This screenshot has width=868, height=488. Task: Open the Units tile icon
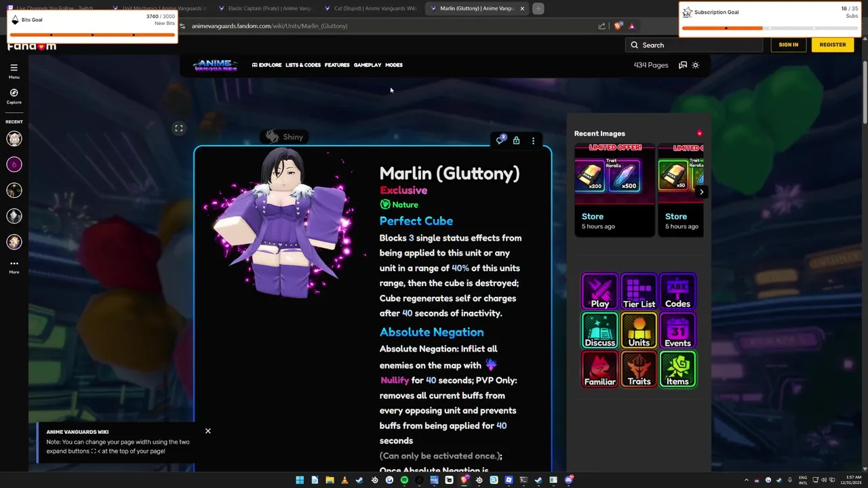pos(639,331)
